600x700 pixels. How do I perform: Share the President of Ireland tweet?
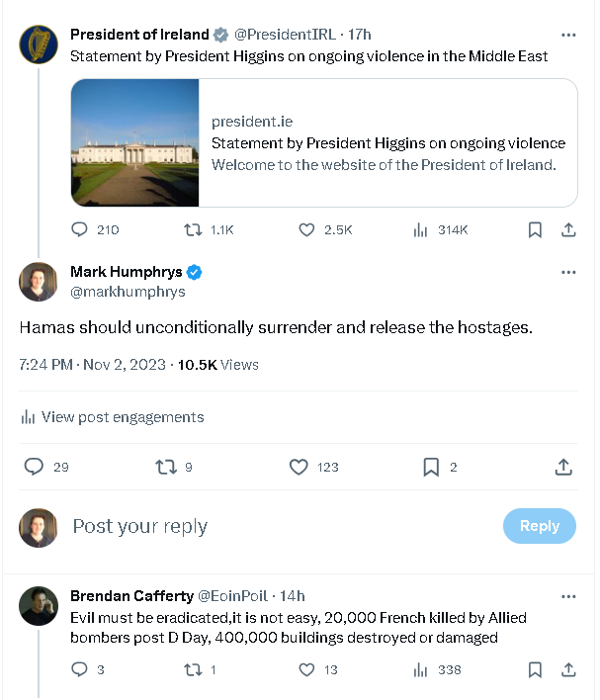[568, 229]
